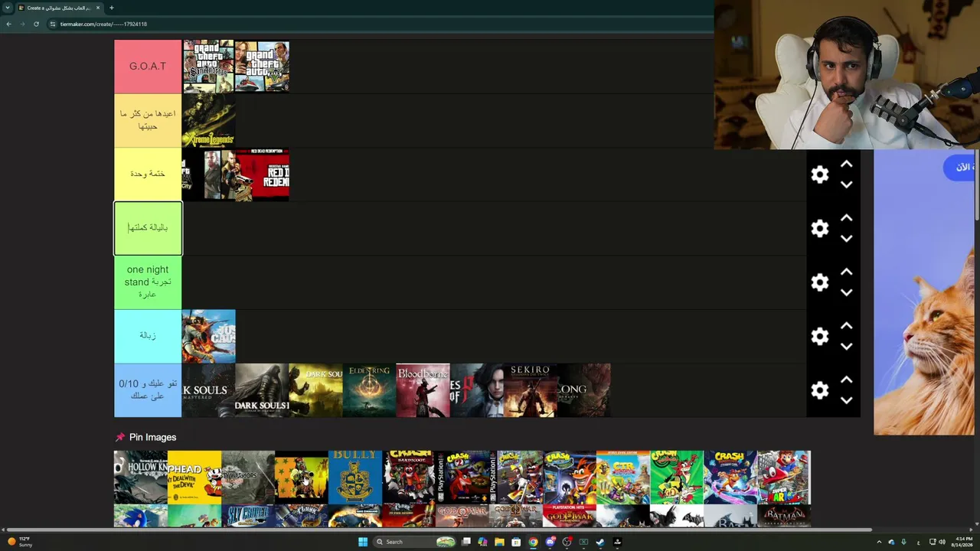980x551 pixels.
Task: Close the TierMaker browser tab
Action: 98,8
